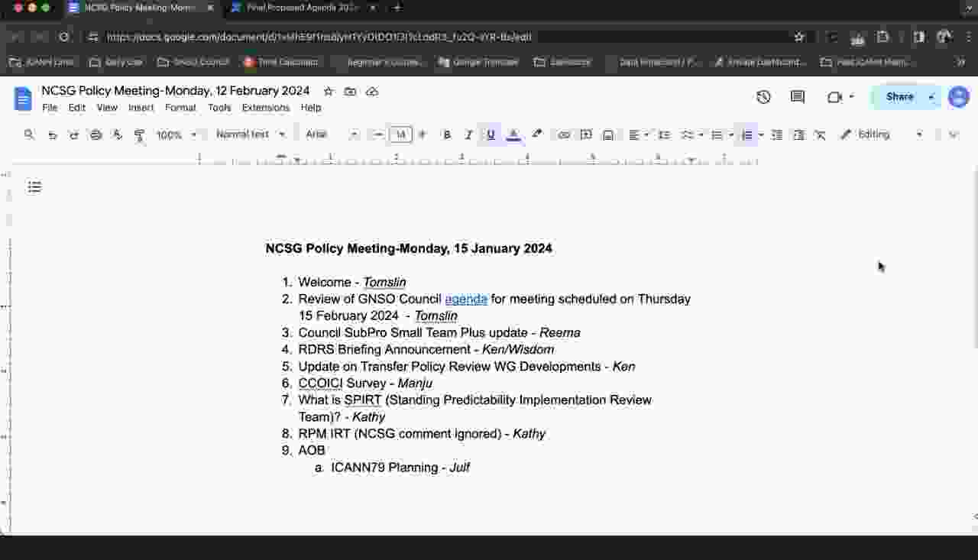
Task: Open the Google Docs home icon
Action: click(x=23, y=99)
